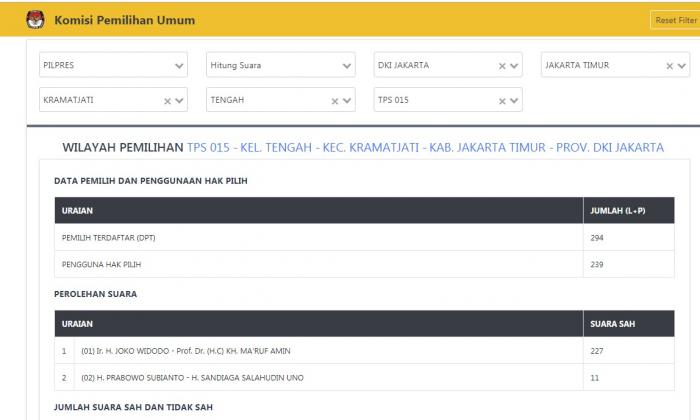Clear the TENGAH village selection
700x420 pixels.
(x=335, y=101)
